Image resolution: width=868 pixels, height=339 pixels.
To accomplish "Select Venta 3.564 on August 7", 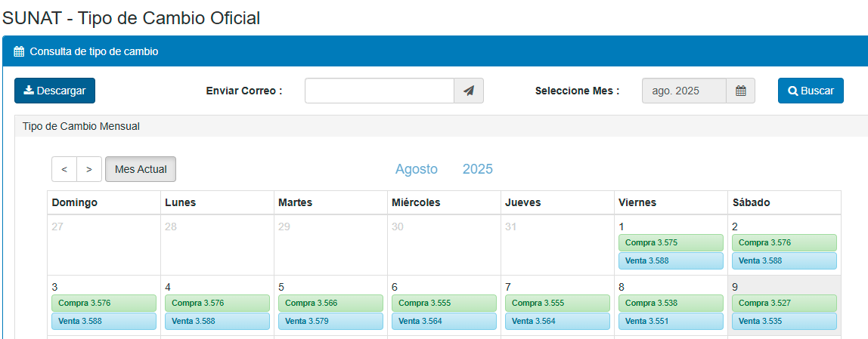I will [557, 321].
